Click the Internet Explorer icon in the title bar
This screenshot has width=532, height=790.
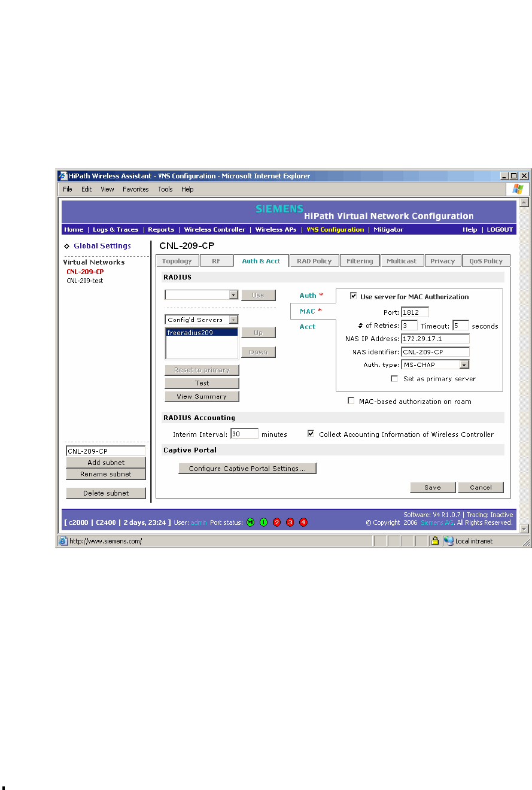[x=62, y=176]
